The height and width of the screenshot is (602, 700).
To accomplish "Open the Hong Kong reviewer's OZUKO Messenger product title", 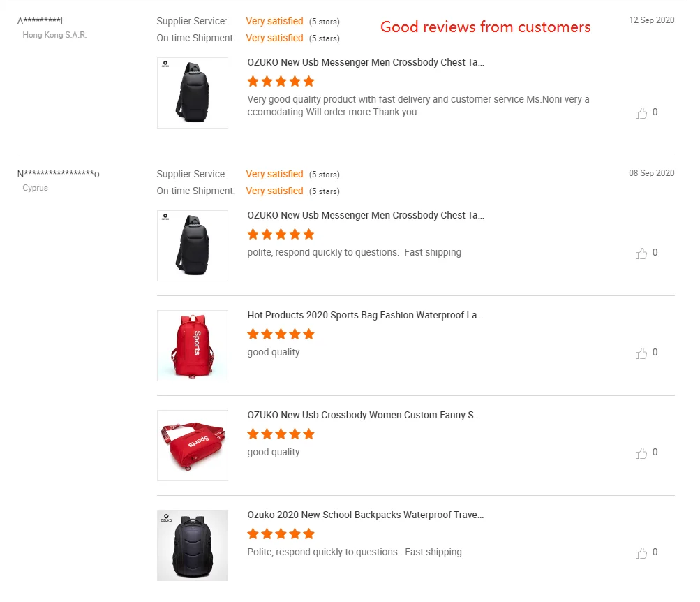I will coord(365,62).
